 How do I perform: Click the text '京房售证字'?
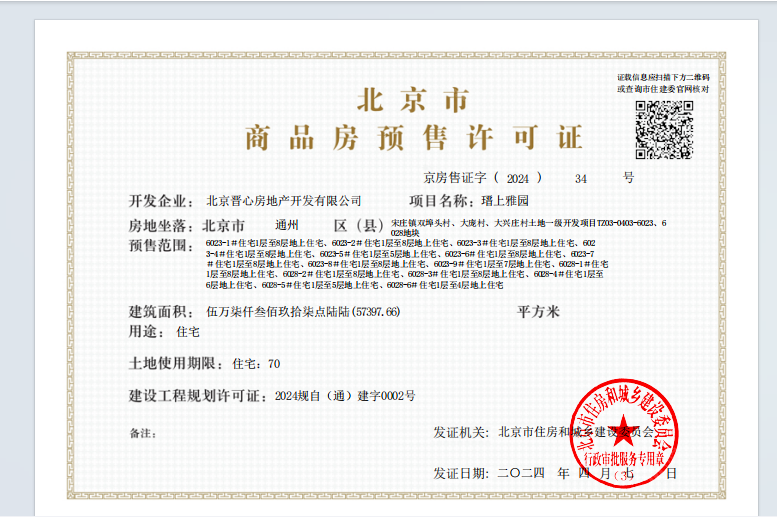click(x=455, y=177)
